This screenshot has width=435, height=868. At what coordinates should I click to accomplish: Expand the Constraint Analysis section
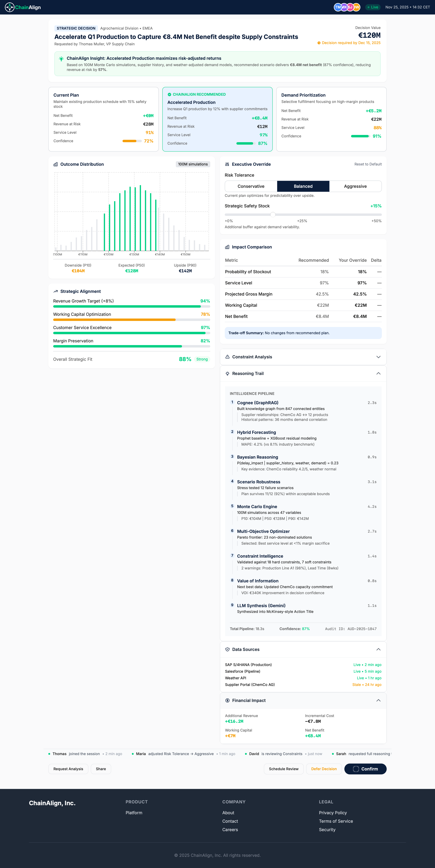pyautogui.click(x=378, y=357)
